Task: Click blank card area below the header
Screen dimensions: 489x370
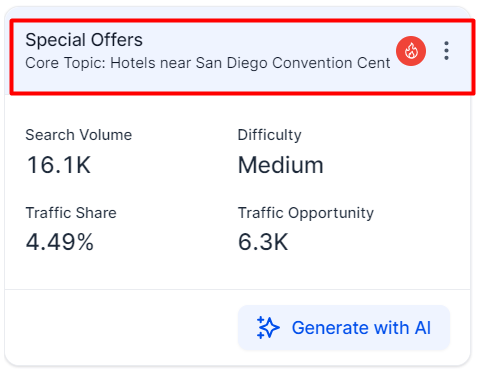Action: click(237, 110)
